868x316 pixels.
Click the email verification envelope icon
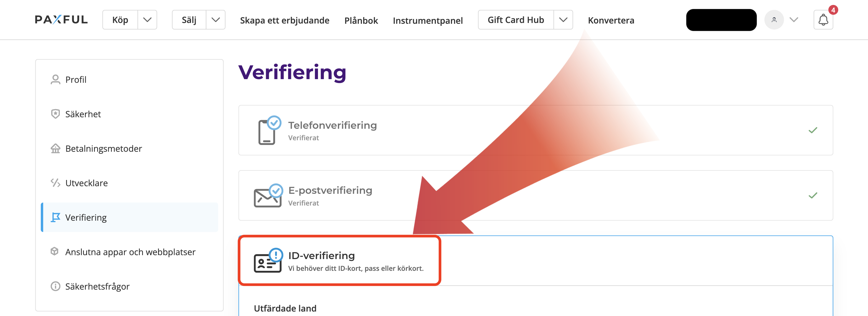tap(268, 196)
